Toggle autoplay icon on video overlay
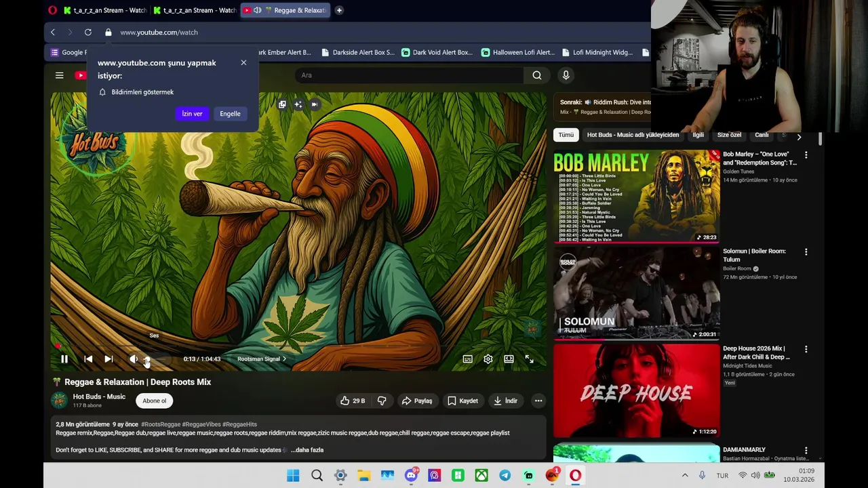This screenshot has height=488, width=868. (x=315, y=104)
